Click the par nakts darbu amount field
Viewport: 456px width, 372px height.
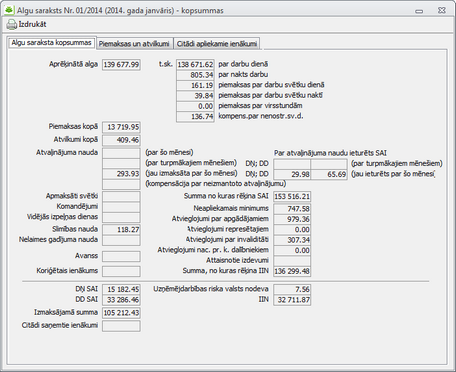195,75
